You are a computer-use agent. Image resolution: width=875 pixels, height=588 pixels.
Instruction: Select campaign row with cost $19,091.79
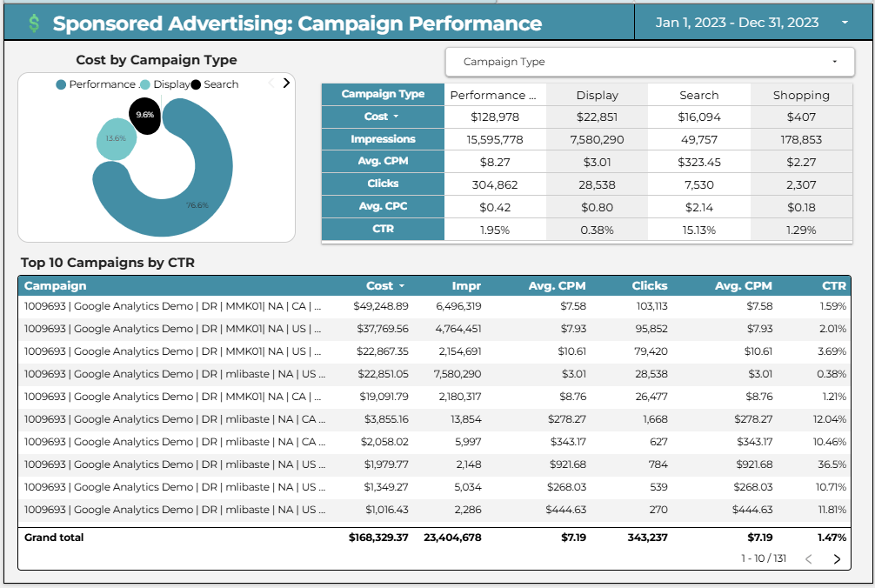click(x=434, y=397)
